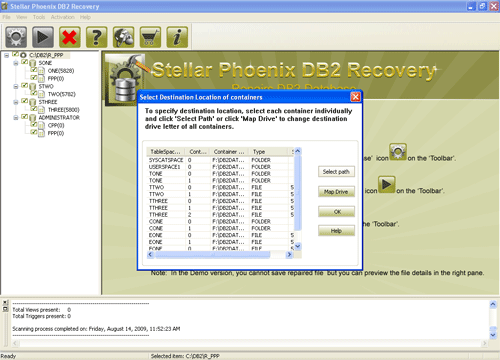
Task: Close the Select Destination Location dialog
Action: click(355, 97)
